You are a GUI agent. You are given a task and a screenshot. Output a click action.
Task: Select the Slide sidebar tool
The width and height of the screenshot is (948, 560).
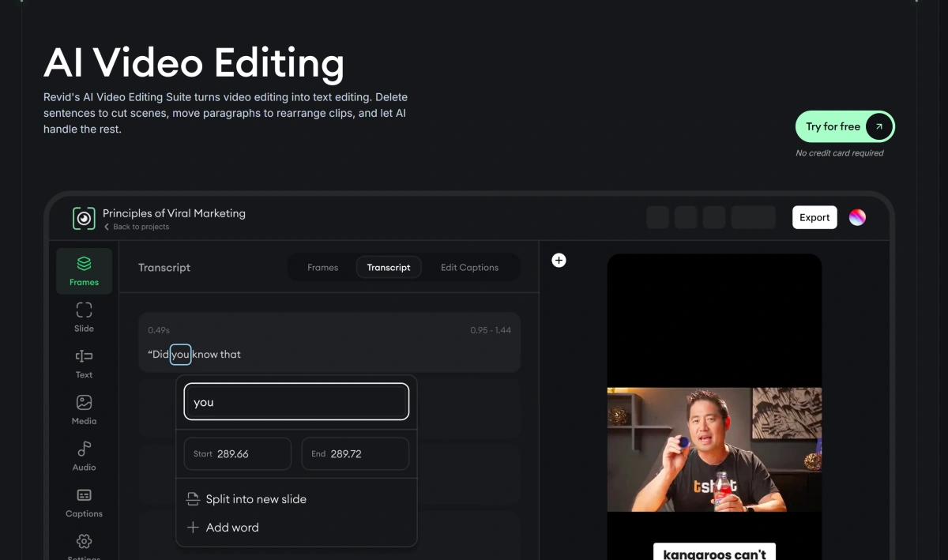click(84, 317)
